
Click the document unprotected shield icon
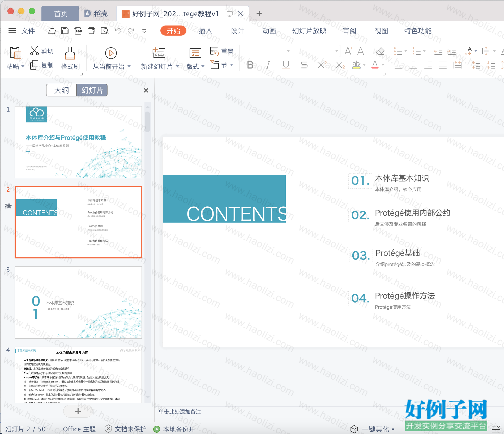tap(108, 429)
